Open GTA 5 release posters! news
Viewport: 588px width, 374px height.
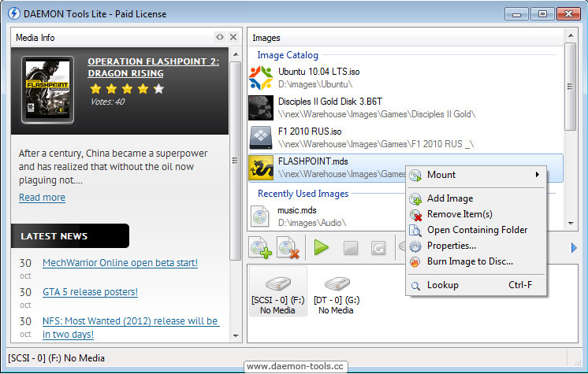point(90,291)
